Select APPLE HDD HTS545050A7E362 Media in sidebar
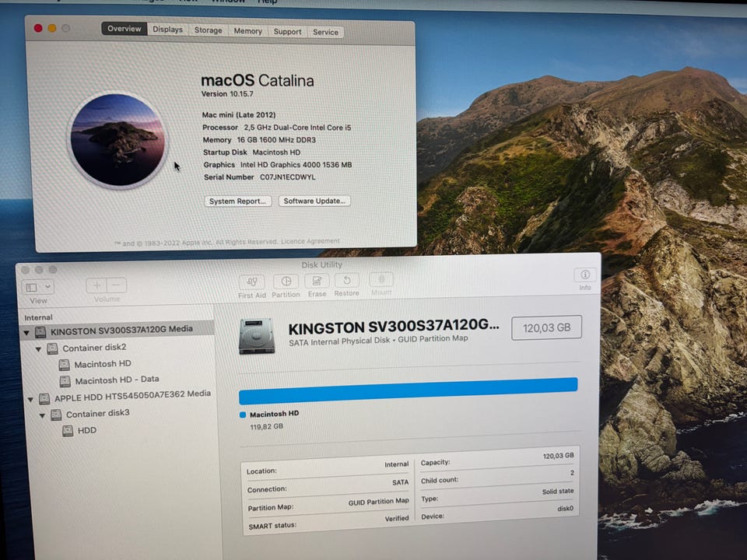Image resolution: width=747 pixels, height=560 pixels. pos(132,396)
